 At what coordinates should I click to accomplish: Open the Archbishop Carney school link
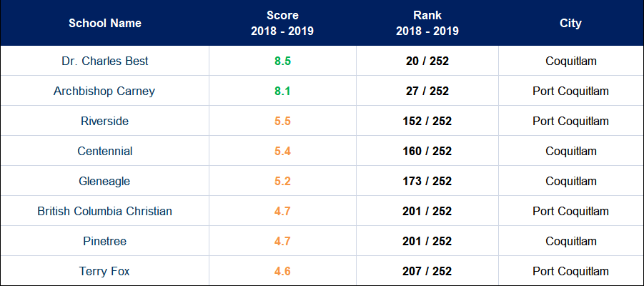(104, 91)
